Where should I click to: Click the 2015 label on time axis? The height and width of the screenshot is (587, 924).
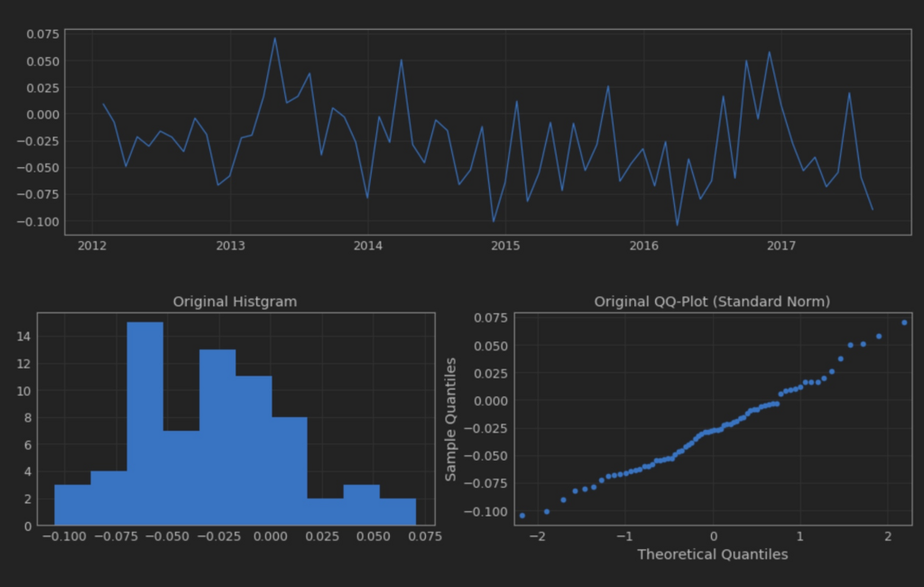click(x=505, y=246)
